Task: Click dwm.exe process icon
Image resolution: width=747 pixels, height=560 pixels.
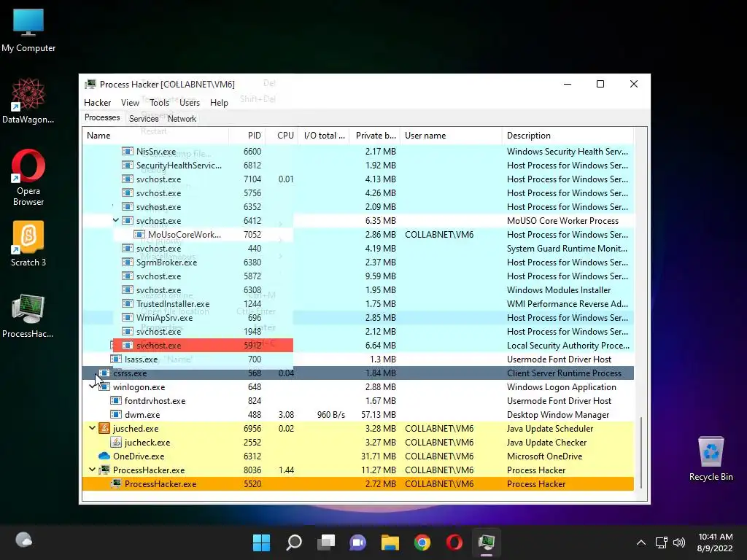Action: click(116, 414)
